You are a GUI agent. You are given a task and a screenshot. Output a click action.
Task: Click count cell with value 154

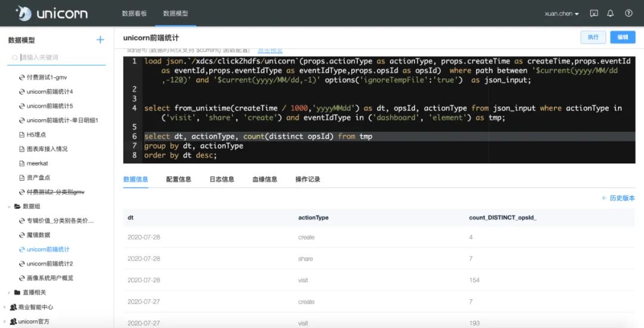click(x=475, y=280)
